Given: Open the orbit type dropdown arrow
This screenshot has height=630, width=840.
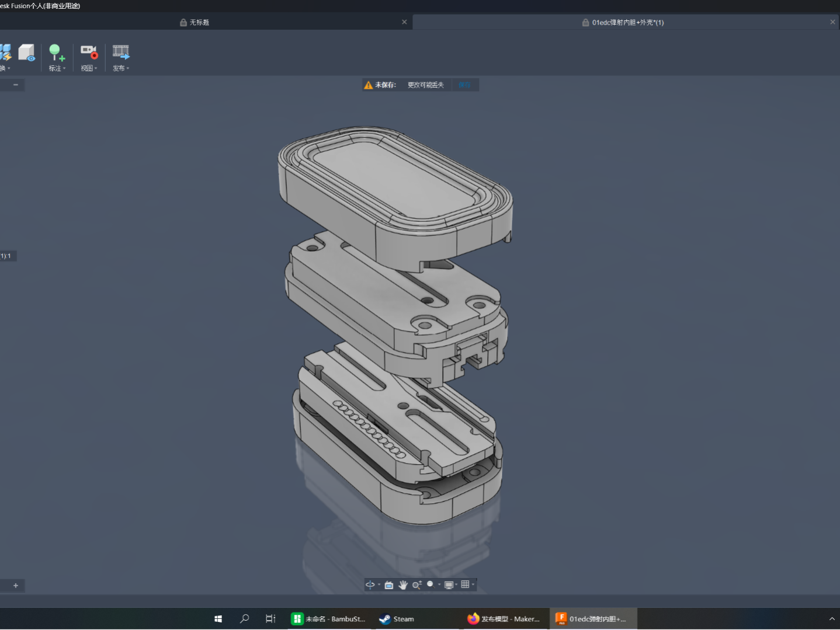Looking at the screenshot, I should click(379, 584).
